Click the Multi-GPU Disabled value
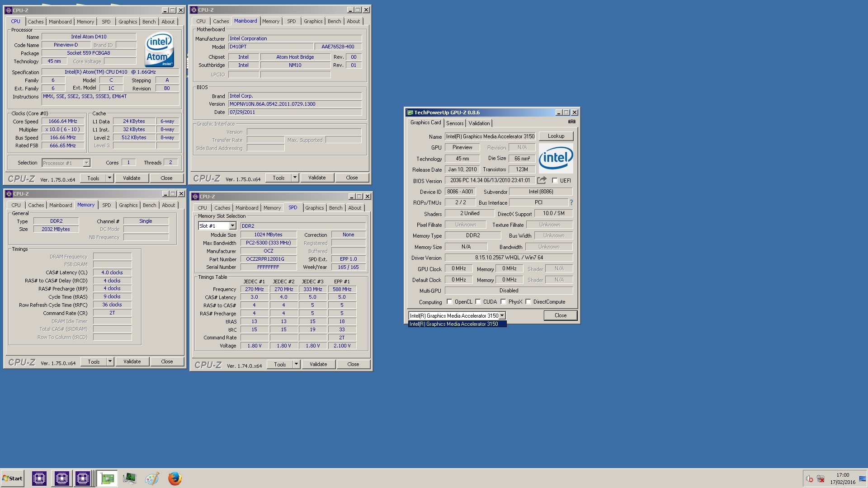The height and width of the screenshot is (488, 868). pyautogui.click(x=509, y=291)
